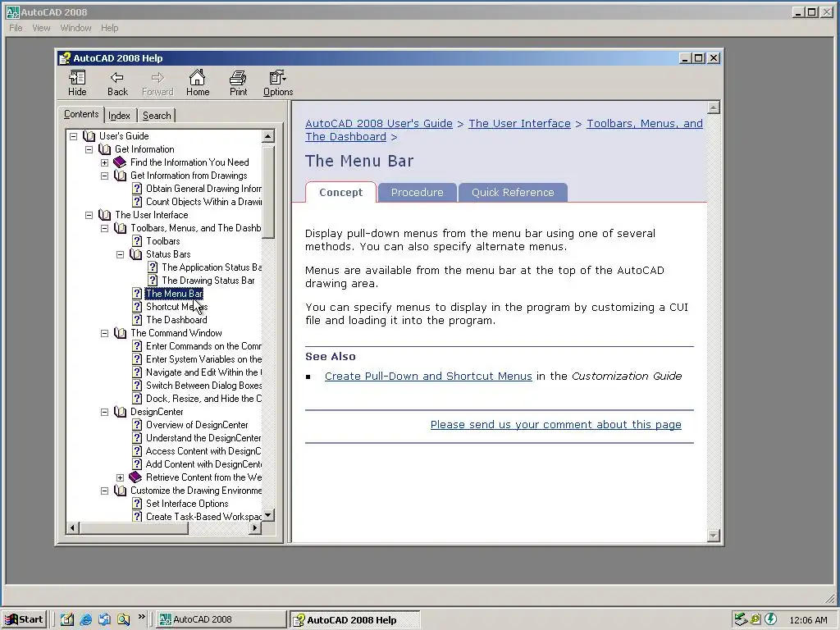
Task: Collapse The User Interface node
Action: [x=89, y=216]
